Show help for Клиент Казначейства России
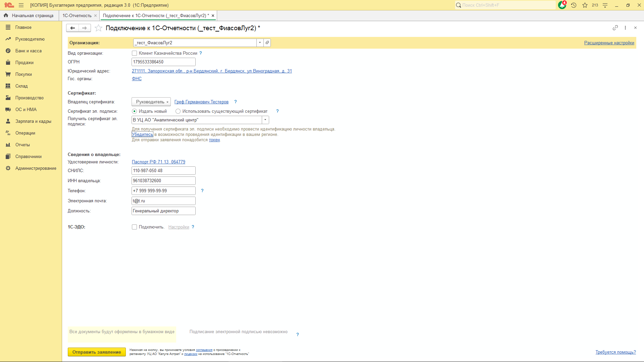 [201, 53]
